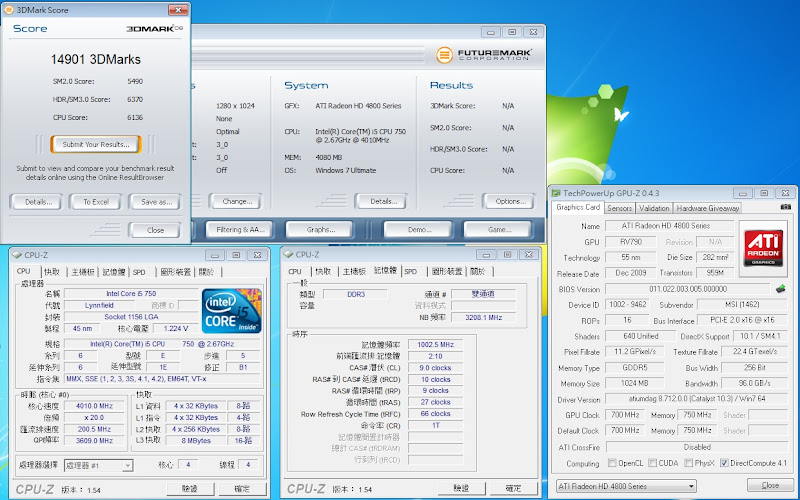Click GPU-Z title bar app icon
This screenshot has height=500, width=800.
point(557,193)
